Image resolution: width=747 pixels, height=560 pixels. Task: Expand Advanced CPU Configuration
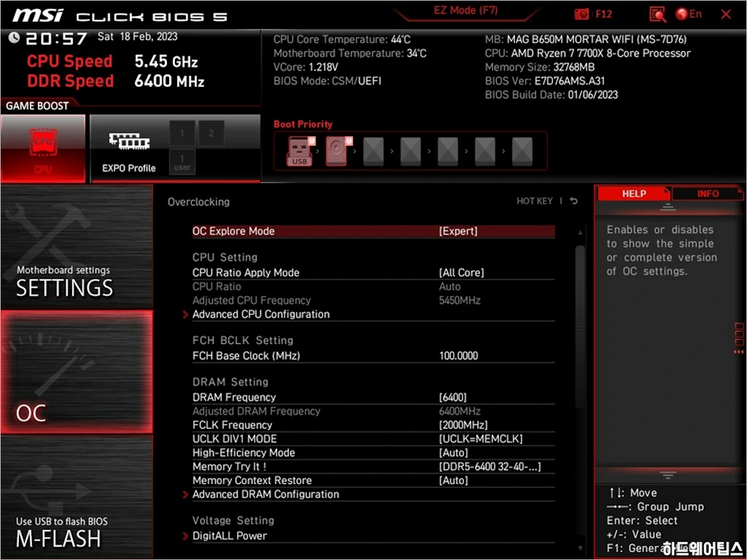pos(260,314)
